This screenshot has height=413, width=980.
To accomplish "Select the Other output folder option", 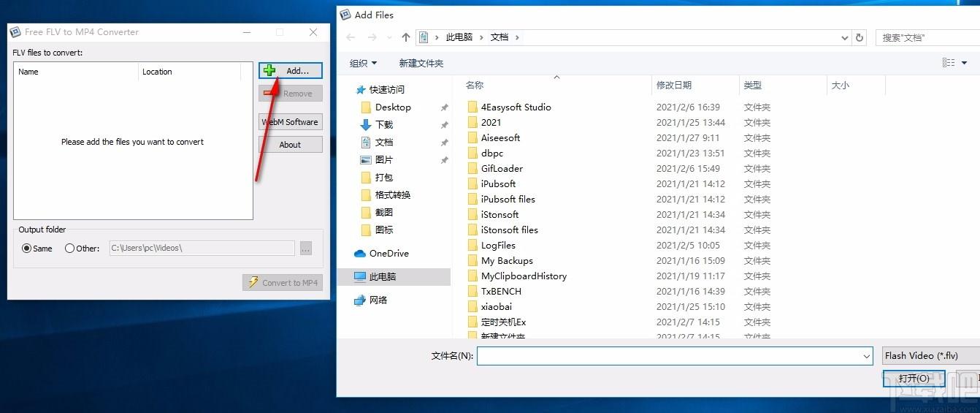I will tap(82, 249).
